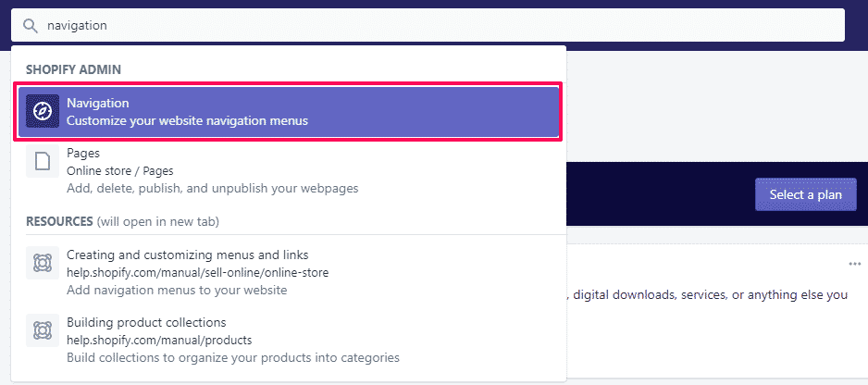Click the magnifying glass search icon
The image size is (868, 385).
[x=31, y=26]
